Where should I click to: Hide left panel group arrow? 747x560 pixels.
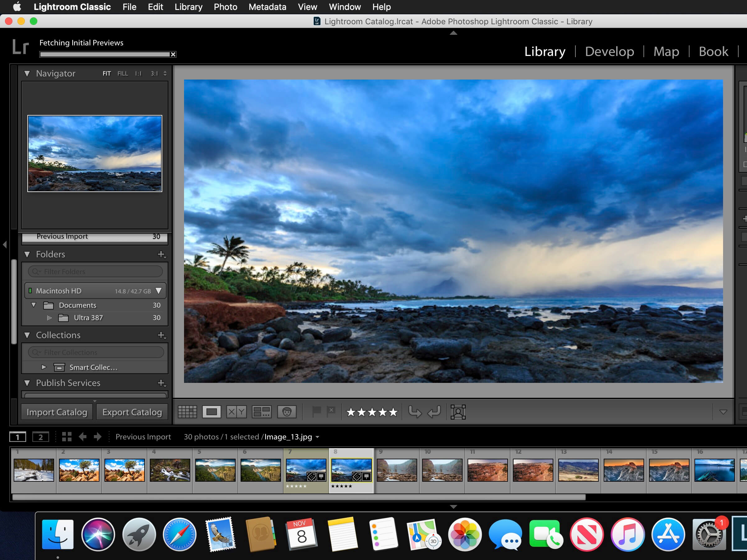[5, 244]
